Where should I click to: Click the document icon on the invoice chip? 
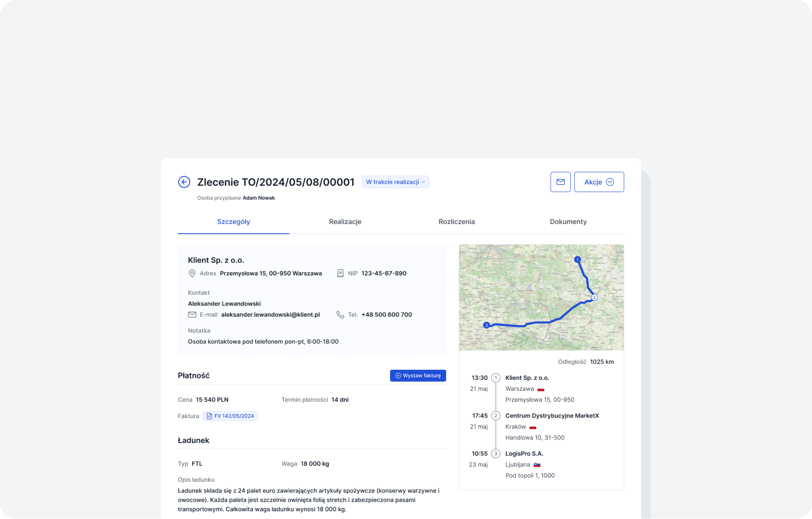coord(209,416)
